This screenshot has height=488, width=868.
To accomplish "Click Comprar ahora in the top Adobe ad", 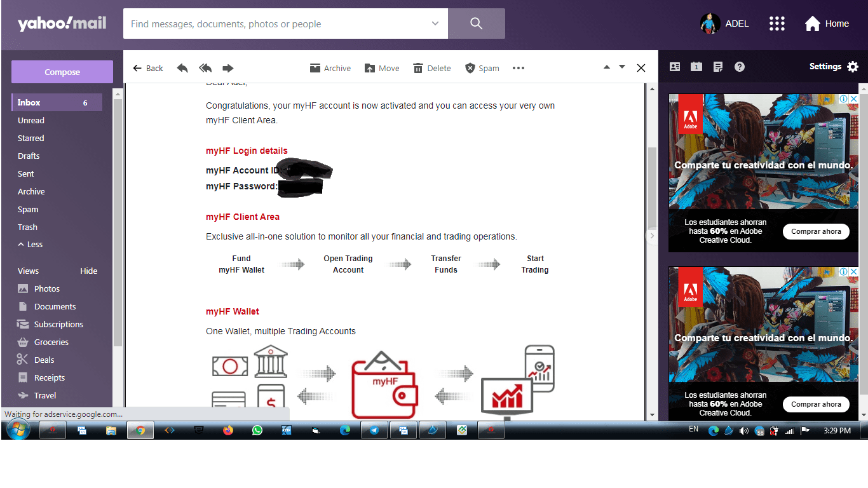I will 816,231.
